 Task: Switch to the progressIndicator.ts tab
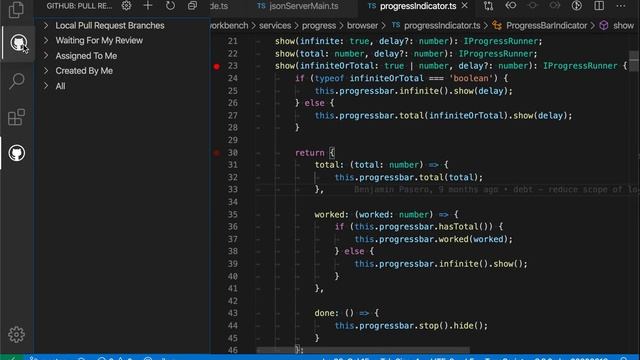(418, 6)
